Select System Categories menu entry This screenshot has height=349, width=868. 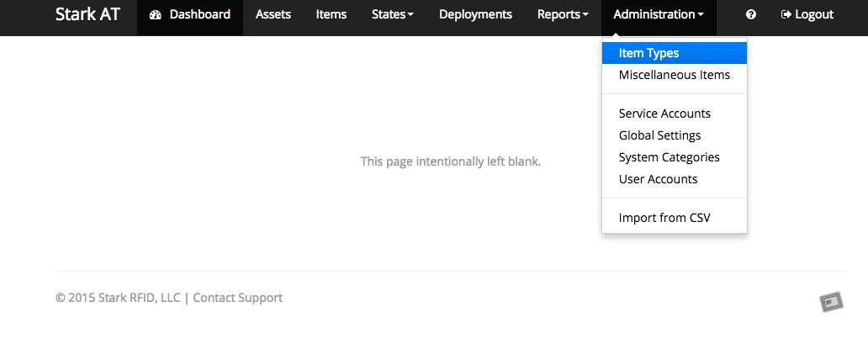(x=675, y=157)
